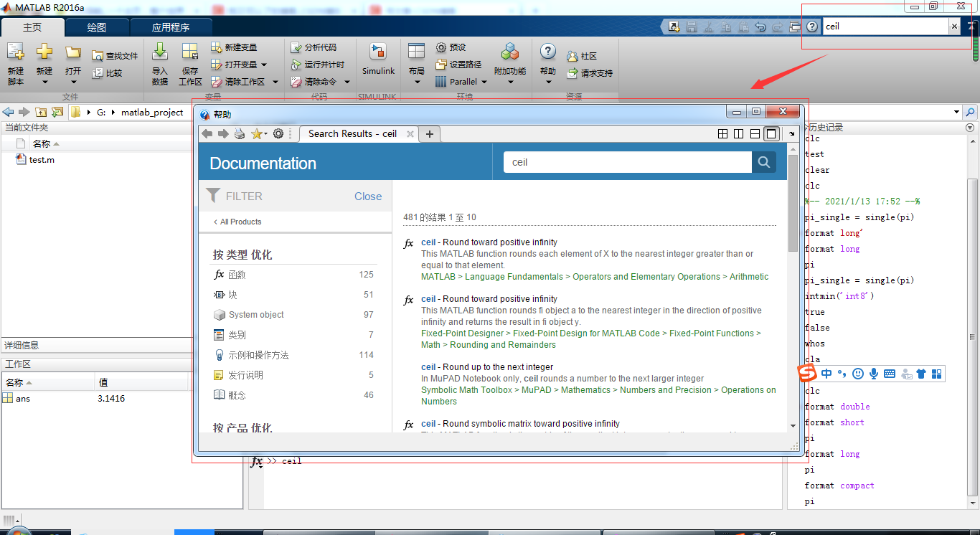Switch help view to top/bottom split
The width and height of the screenshot is (980, 535).
[755, 134]
